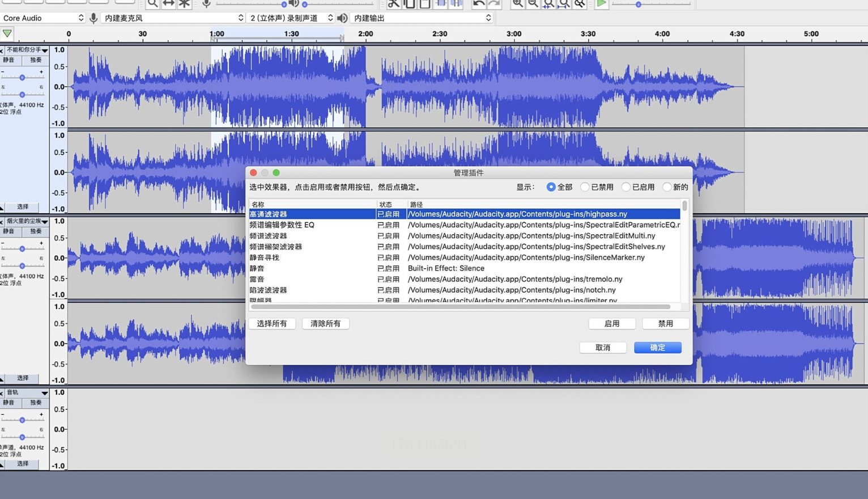Select the Time Shift tool

[x=168, y=3]
